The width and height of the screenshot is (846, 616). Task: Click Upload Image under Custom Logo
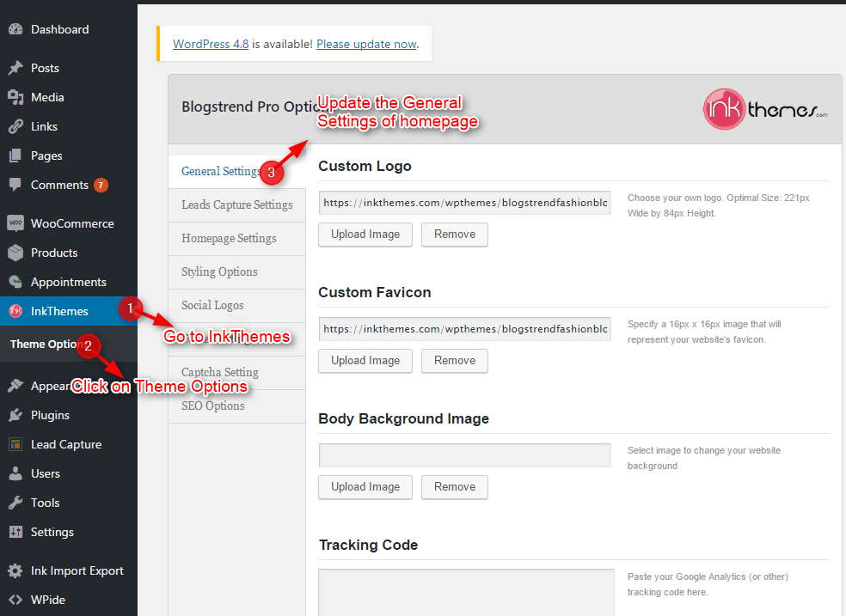[365, 235]
